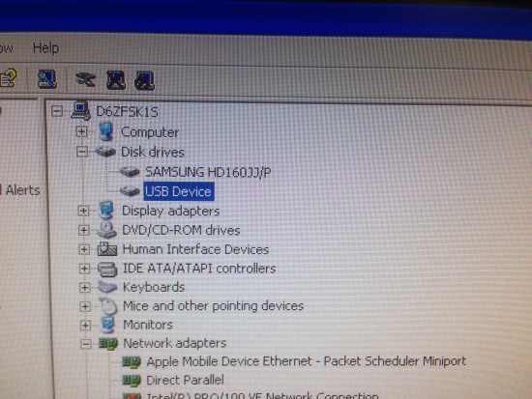Click the scan for hardware changes icon

47,79
